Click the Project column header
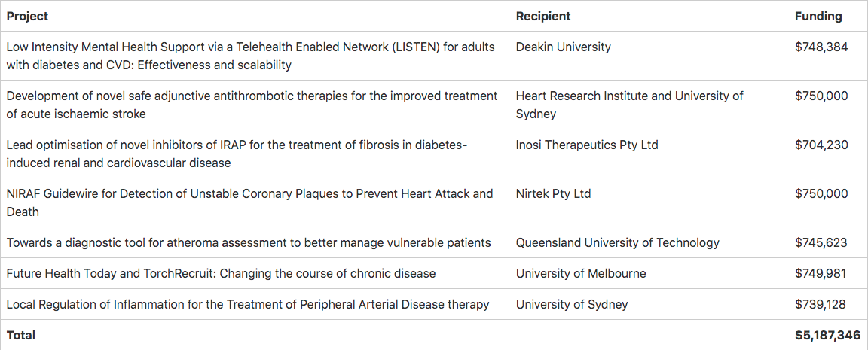Image resolution: width=868 pixels, height=350 pixels. [27, 16]
